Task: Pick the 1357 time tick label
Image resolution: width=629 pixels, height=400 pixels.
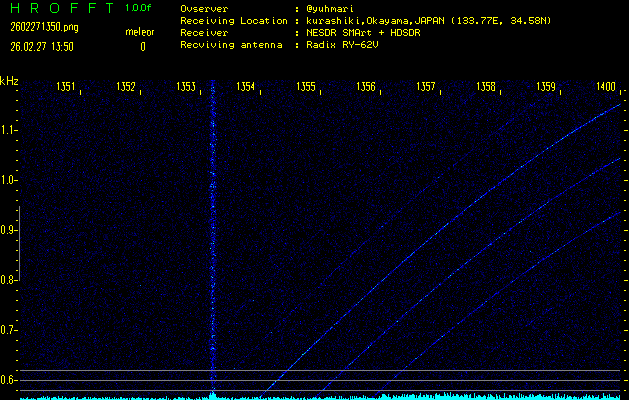Action: click(x=426, y=88)
